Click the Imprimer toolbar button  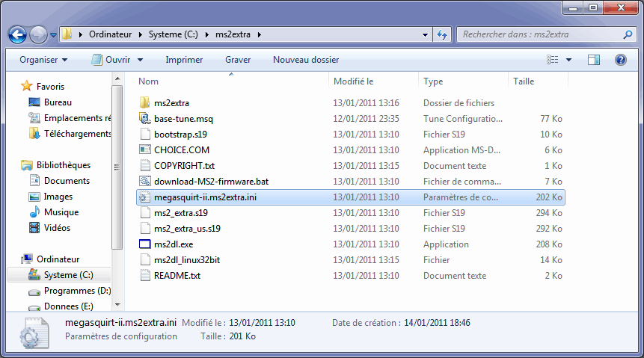pyautogui.click(x=184, y=60)
